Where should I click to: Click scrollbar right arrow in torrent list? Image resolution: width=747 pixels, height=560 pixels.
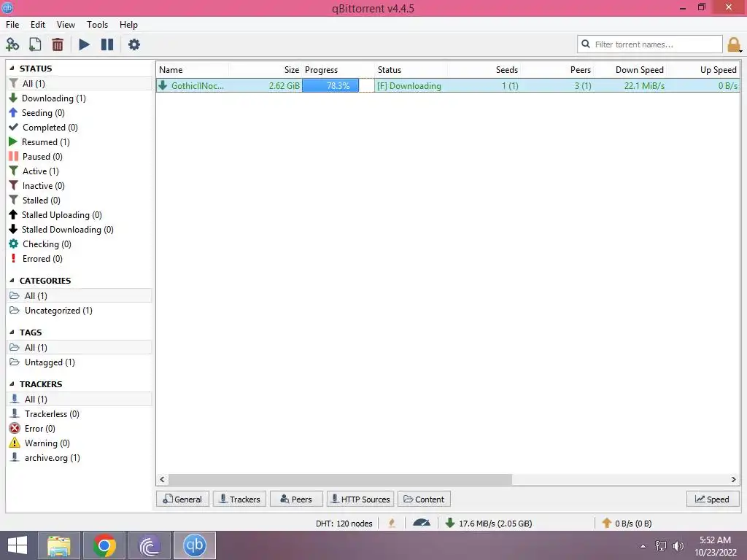click(734, 479)
